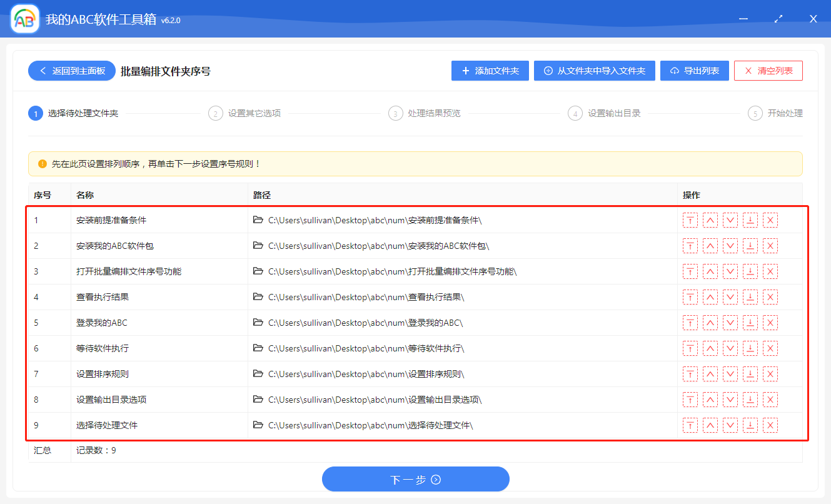Click 添加文件夹 to add folders
Viewport: 831px width, 504px height.
(x=490, y=70)
